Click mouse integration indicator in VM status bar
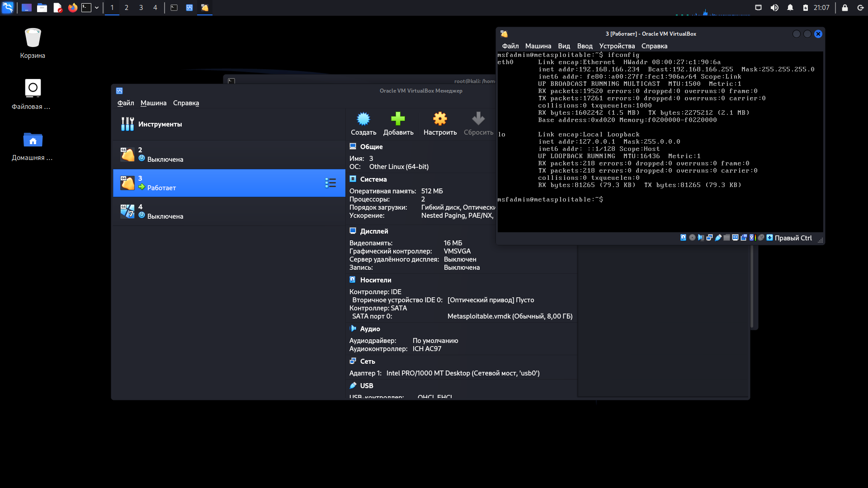The width and height of the screenshot is (868, 488). 761,238
